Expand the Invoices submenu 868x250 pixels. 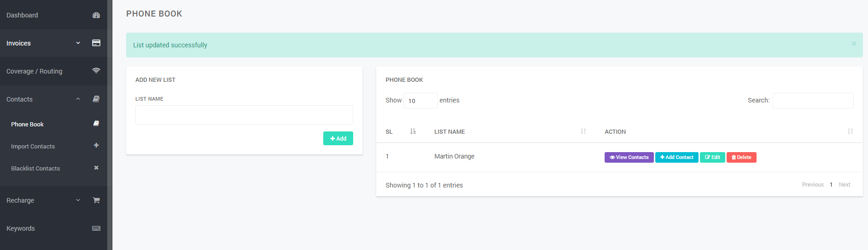78,43
